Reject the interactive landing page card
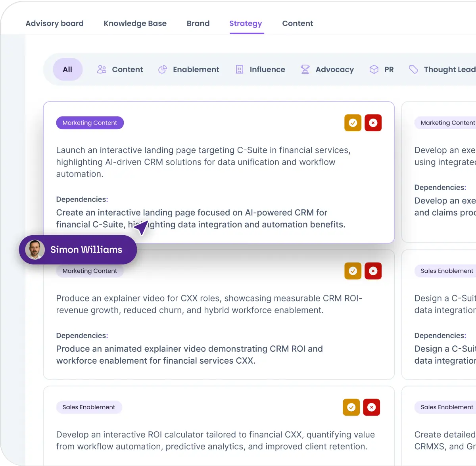This screenshot has height=466, width=476. click(373, 123)
